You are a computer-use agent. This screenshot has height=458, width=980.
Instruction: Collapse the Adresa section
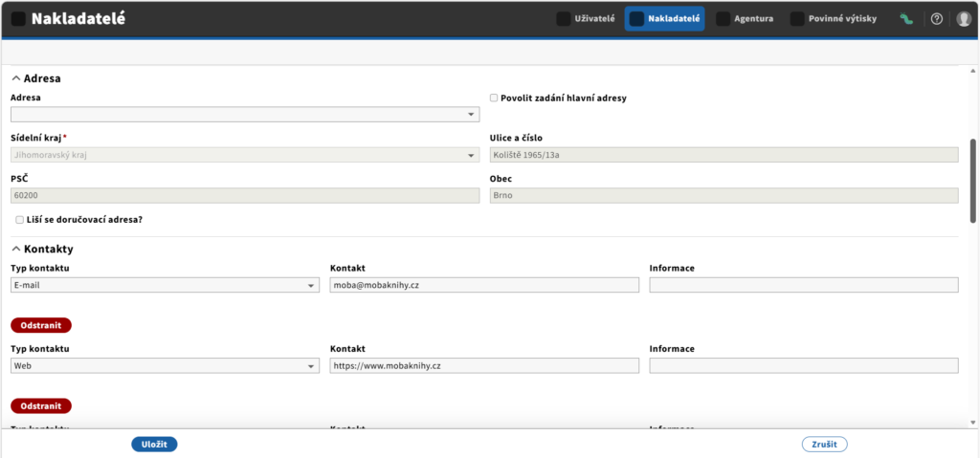tap(16, 78)
